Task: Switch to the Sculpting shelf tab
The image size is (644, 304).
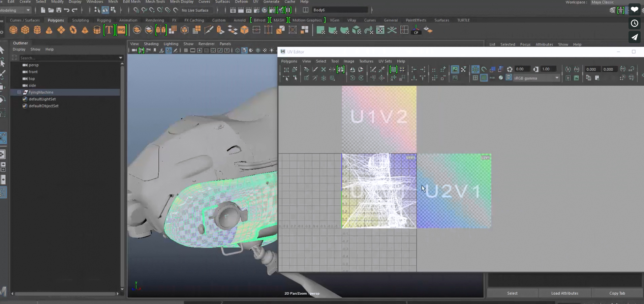Action: click(81, 20)
